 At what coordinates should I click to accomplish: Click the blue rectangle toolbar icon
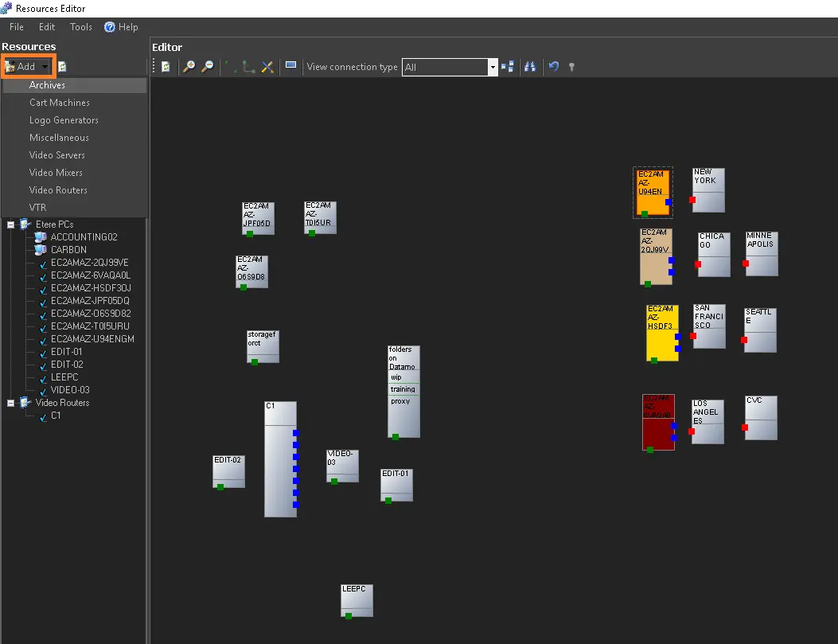coord(291,66)
